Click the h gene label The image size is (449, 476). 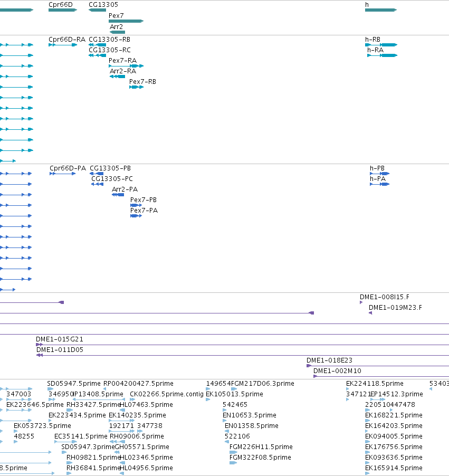(x=367, y=5)
